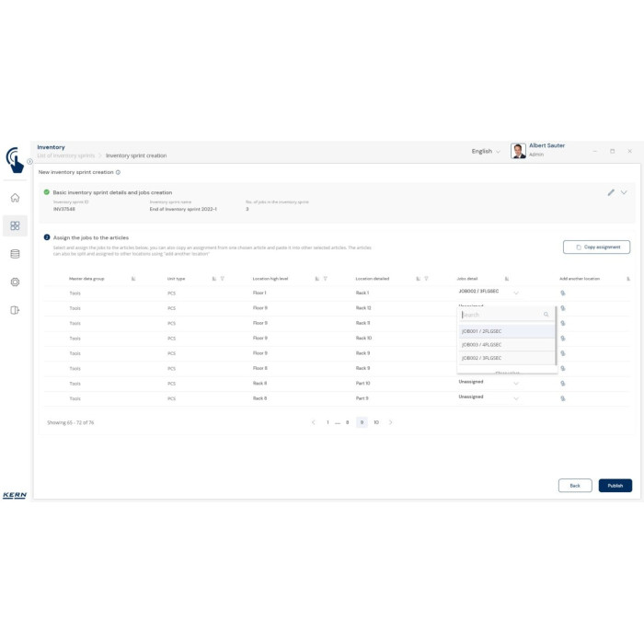The height and width of the screenshot is (644, 644).
Task: Go to previous page of table
Action: (x=314, y=422)
